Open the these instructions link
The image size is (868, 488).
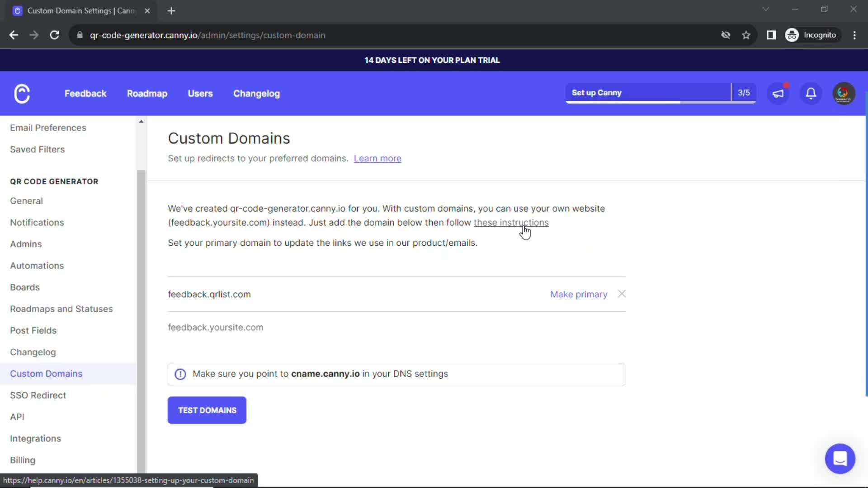point(511,222)
